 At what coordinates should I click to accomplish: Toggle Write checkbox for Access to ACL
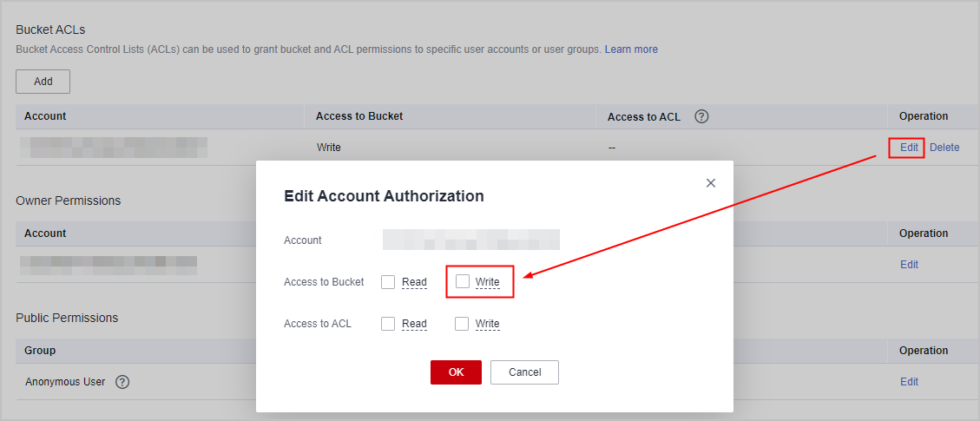463,324
